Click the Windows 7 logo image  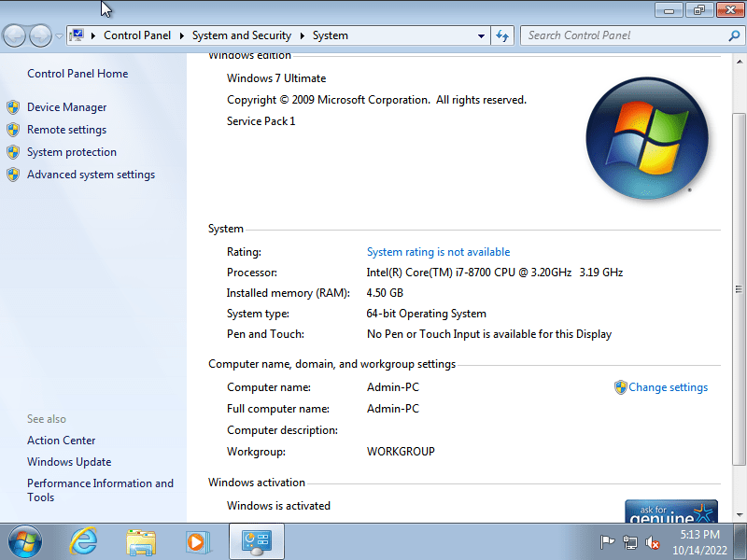coord(647,137)
